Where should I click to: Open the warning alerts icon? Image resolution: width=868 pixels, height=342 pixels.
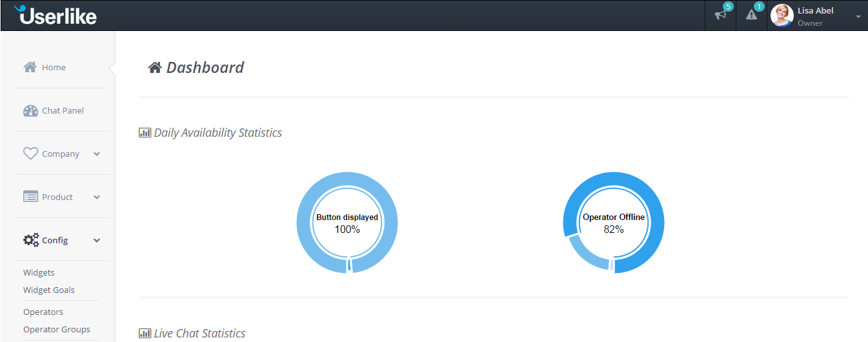[751, 15]
